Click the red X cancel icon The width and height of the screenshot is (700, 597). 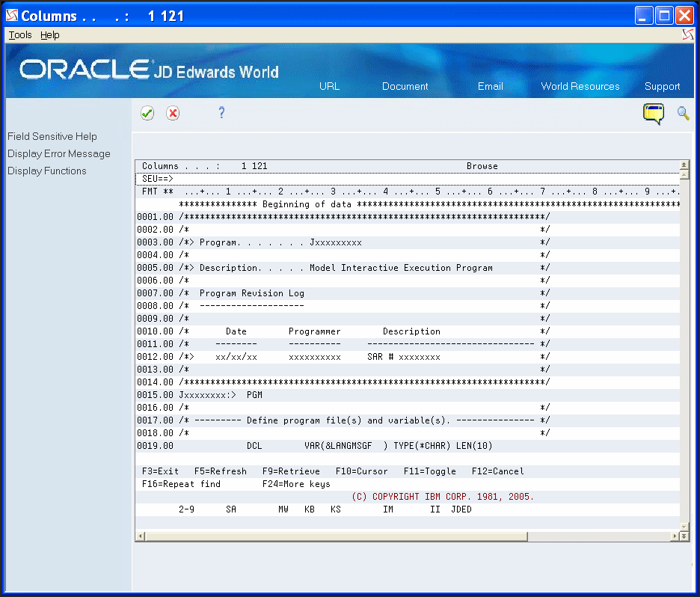(173, 114)
